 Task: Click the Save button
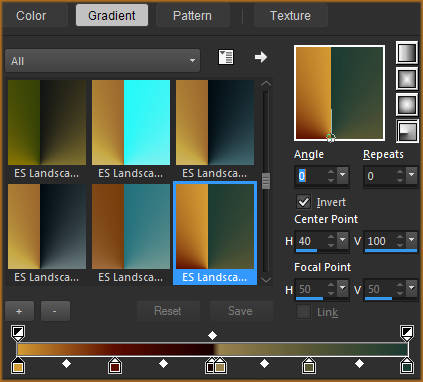240,311
